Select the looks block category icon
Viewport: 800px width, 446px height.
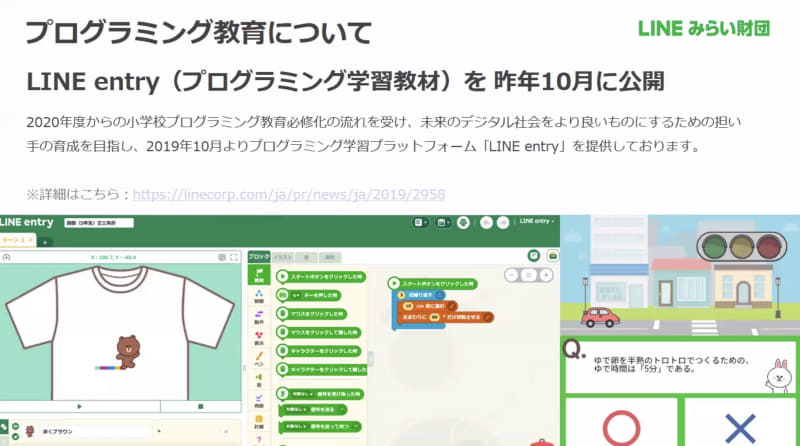259,338
